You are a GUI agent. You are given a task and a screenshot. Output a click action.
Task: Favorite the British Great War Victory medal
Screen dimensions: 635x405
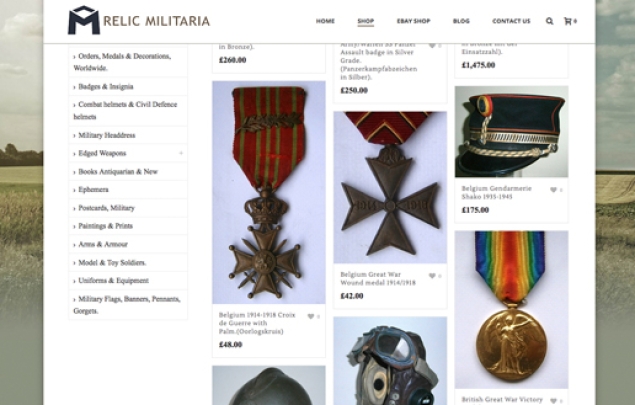tap(553, 401)
